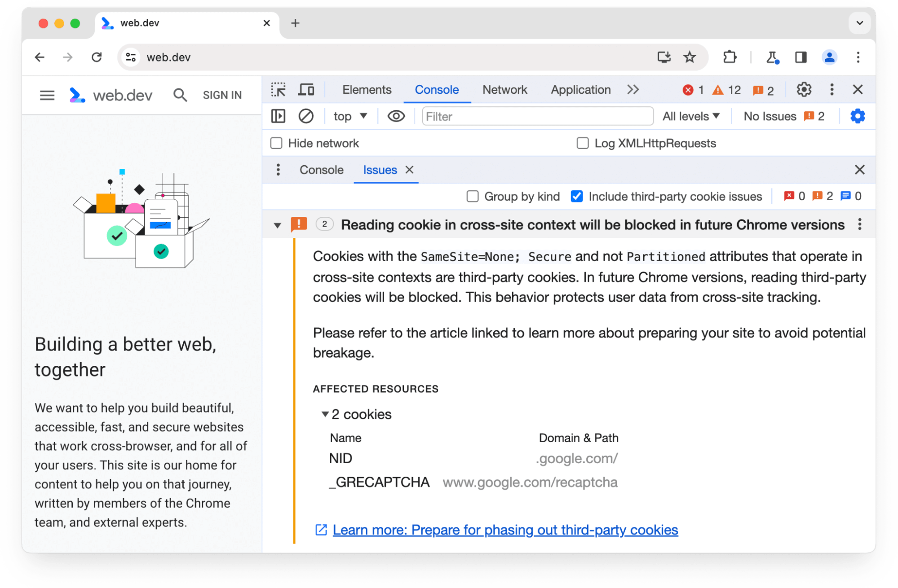Click the eye visibility icon in console
Image resolution: width=898 pixels, height=588 pixels.
395,117
